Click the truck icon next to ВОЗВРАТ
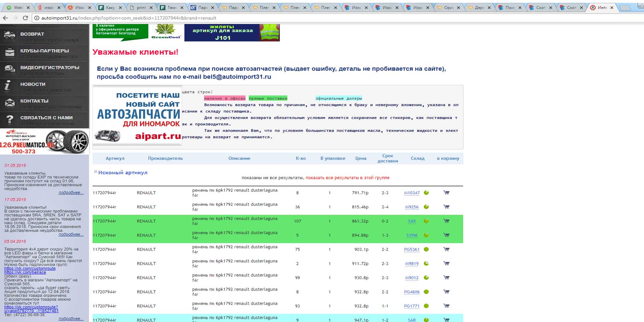Viewport: 644px width, 322px height. click(x=10, y=35)
